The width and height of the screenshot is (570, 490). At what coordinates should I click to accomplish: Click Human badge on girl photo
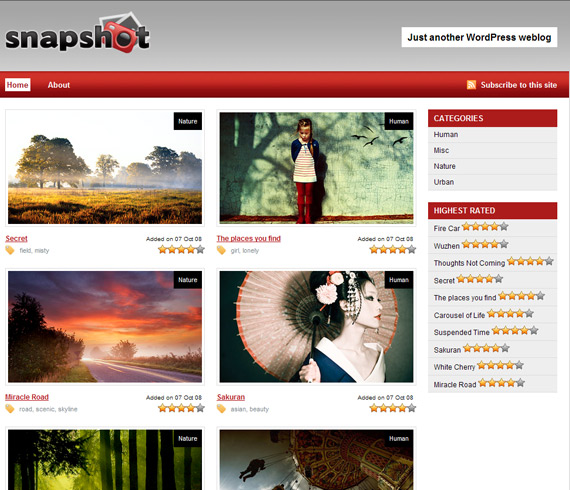point(399,121)
